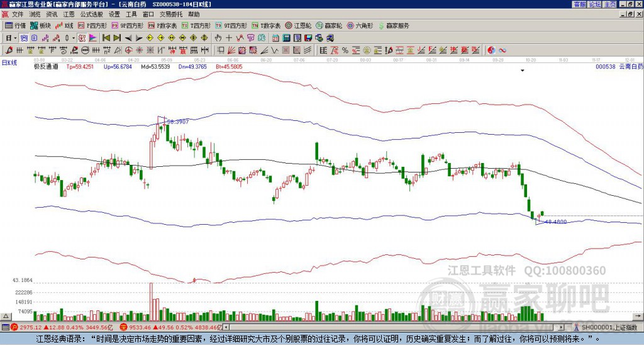The image size is (644, 345).
Task: Click the red target circle icon
Action: 128,50
